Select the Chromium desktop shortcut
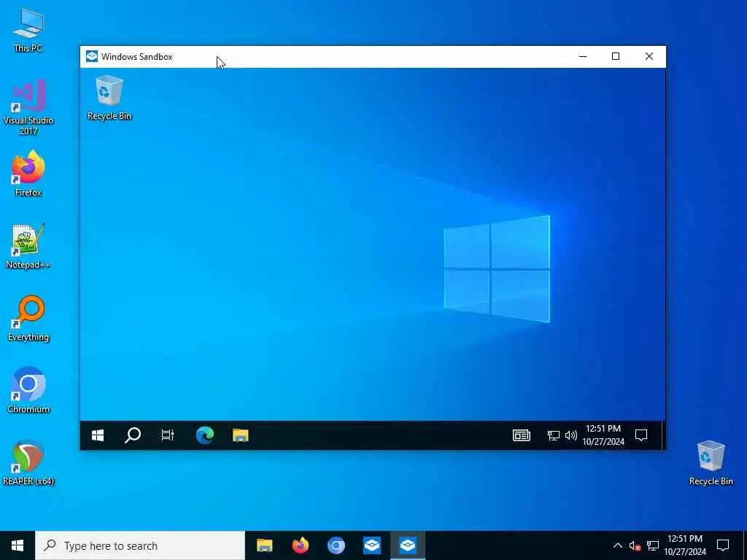This screenshot has height=560, width=747. coord(28,391)
